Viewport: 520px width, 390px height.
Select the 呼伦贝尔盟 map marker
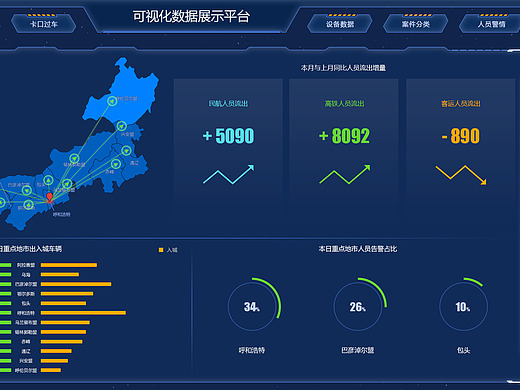[x=112, y=101]
